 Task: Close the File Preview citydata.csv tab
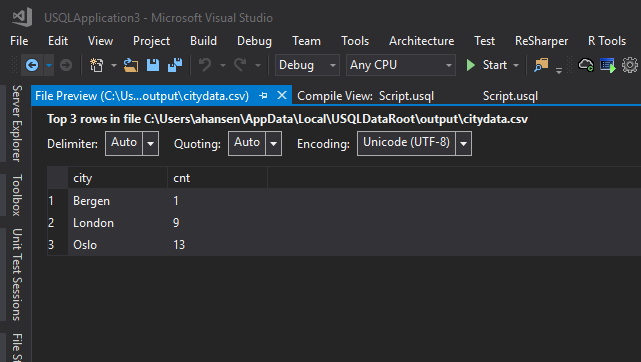coord(282,96)
